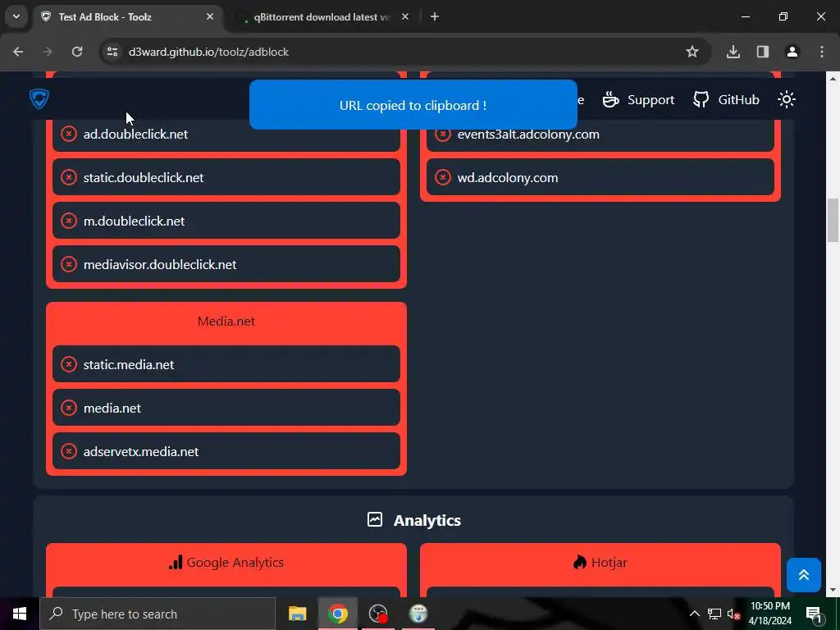Open the GitHub link in header
The image size is (840, 630).
(727, 99)
